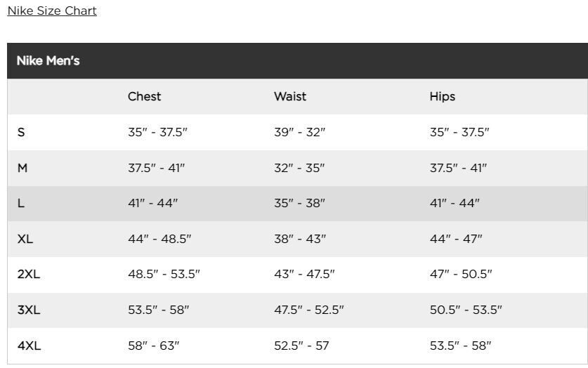Open the Nike Size Chart link
The width and height of the screenshot is (588, 368).
click(52, 11)
